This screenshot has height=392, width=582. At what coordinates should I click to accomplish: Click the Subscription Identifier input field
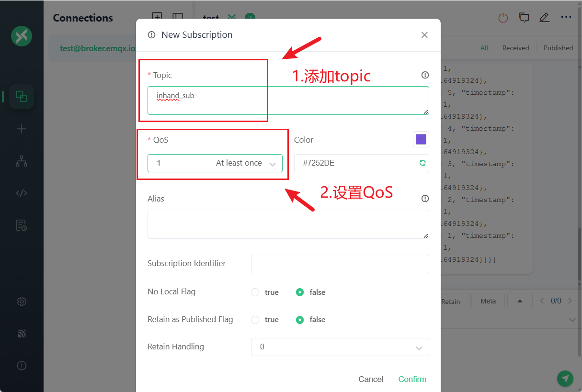pyautogui.click(x=340, y=264)
